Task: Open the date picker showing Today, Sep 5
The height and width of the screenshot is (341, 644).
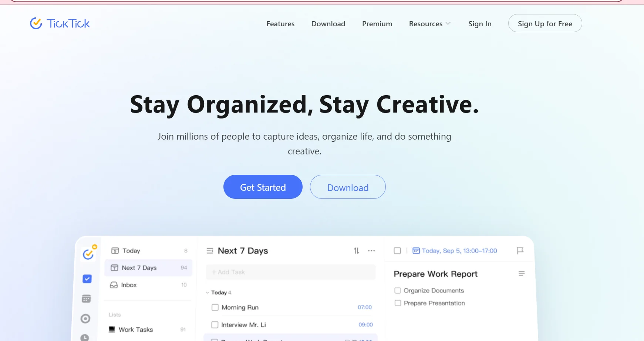Action: (x=455, y=251)
